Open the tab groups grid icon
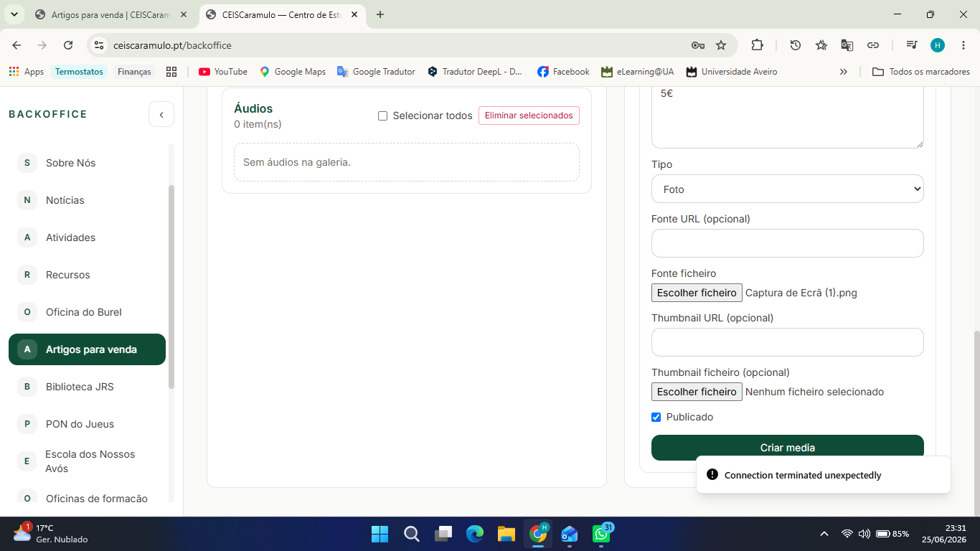 [x=171, y=72]
